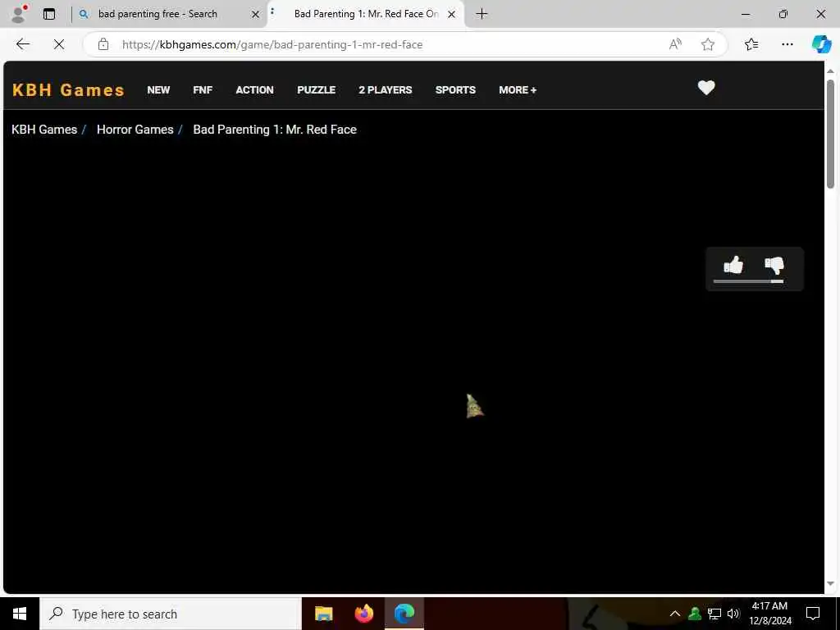This screenshot has height=630, width=840.
Task: Click the green user tray icon
Action: point(695,614)
